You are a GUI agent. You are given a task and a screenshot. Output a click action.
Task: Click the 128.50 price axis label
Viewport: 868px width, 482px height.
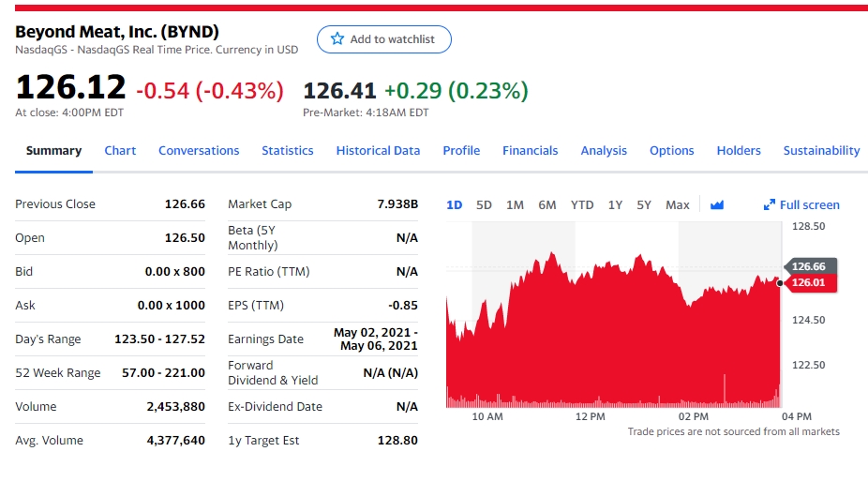[808, 226]
